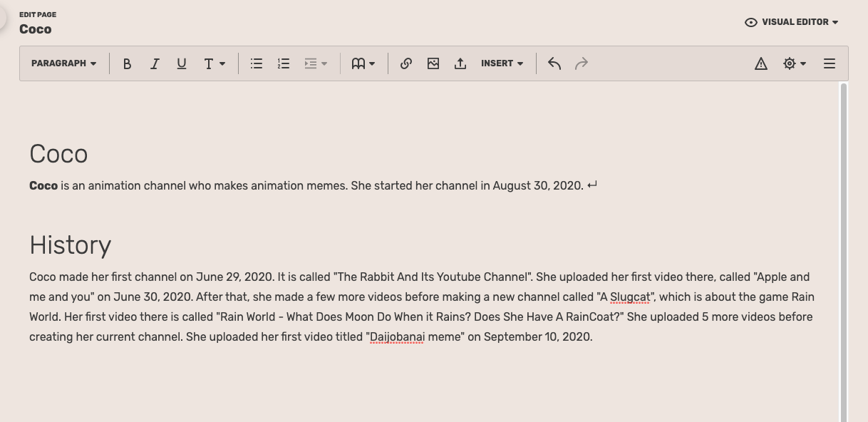
Task: Open the link insertion tool
Action: pyautogui.click(x=405, y=63)
